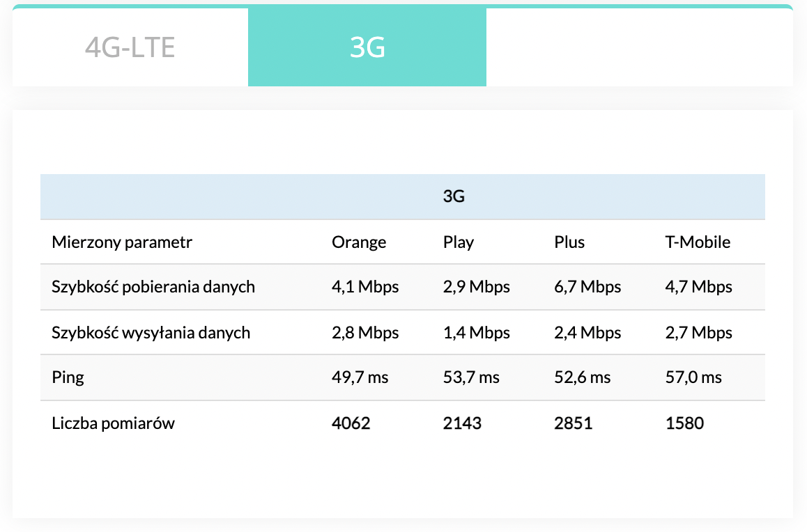807x532 pixels.
Task: Click Orange ping value 49,7 ms
Action: [360, 377]
